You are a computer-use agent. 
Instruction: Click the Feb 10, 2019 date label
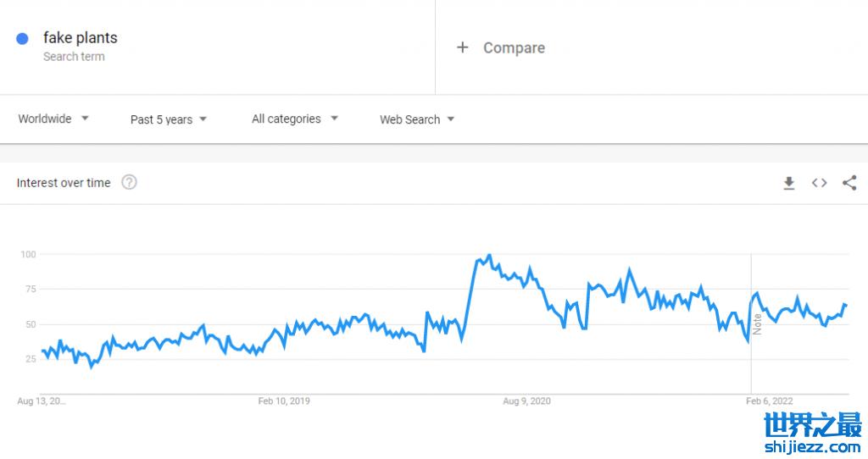[x=284, y=401]
